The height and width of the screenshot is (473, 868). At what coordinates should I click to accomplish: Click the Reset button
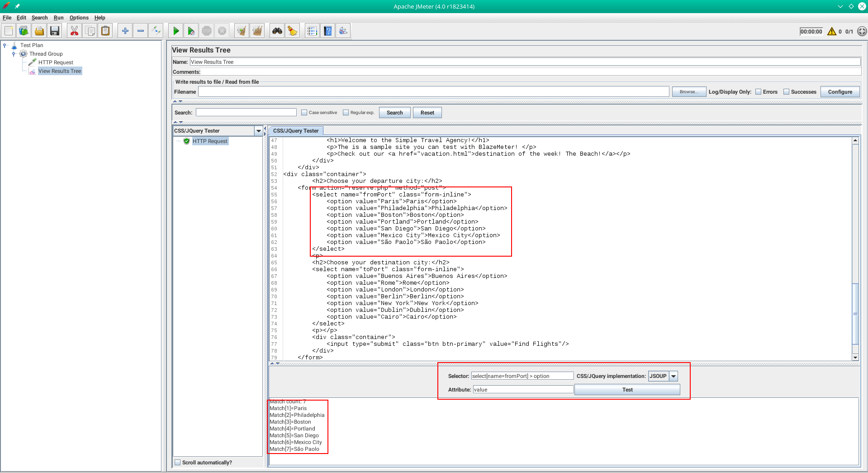[x=427, y=113]
